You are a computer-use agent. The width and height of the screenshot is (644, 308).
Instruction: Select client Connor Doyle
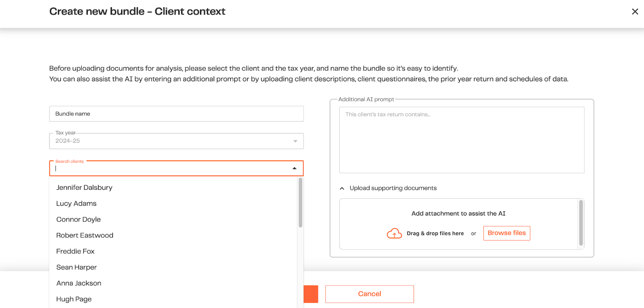[x=78, y=220]
